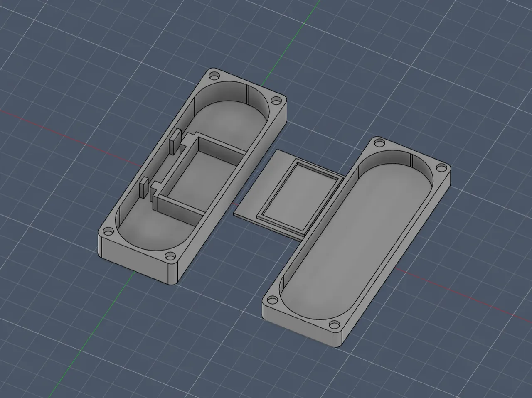Click the top-left screw hole of the left enclosure
532x398 pixels.
(214, 76)
